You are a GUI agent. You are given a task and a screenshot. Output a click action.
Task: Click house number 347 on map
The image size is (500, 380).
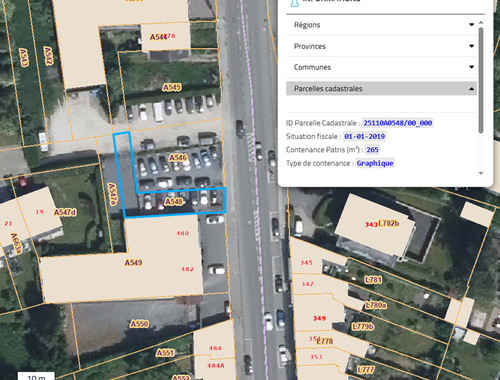tap(307, 284)
